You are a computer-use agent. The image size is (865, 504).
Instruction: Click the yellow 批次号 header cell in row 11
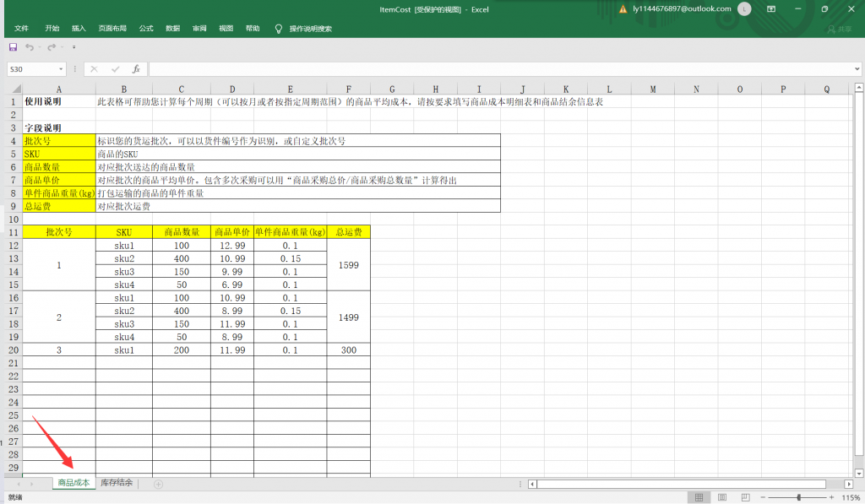[59, 232]
